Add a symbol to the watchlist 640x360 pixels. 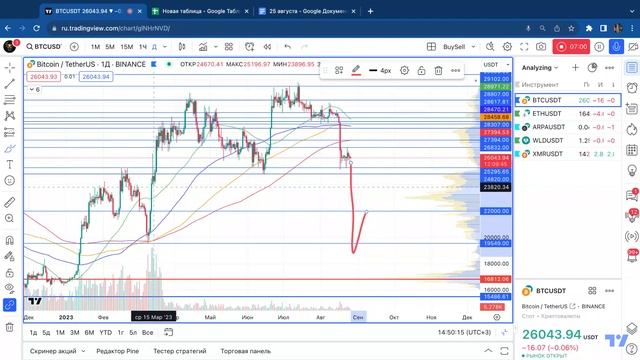tap(575, 67)
